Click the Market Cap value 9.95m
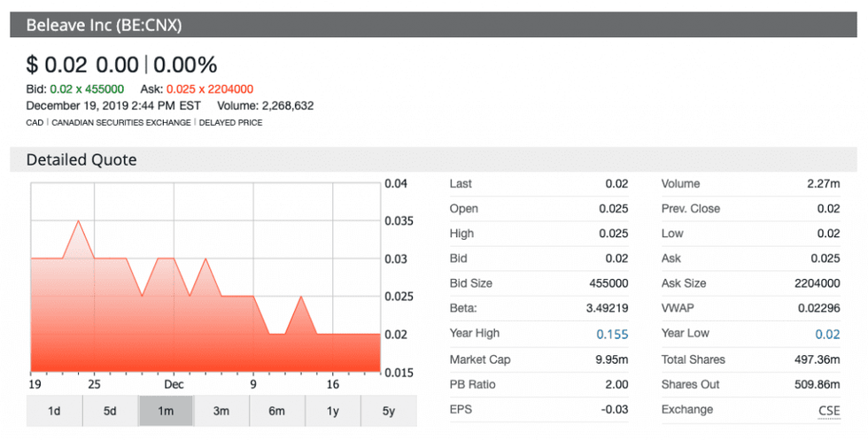The height and width of the screenshot is (440, 868). 610,359
